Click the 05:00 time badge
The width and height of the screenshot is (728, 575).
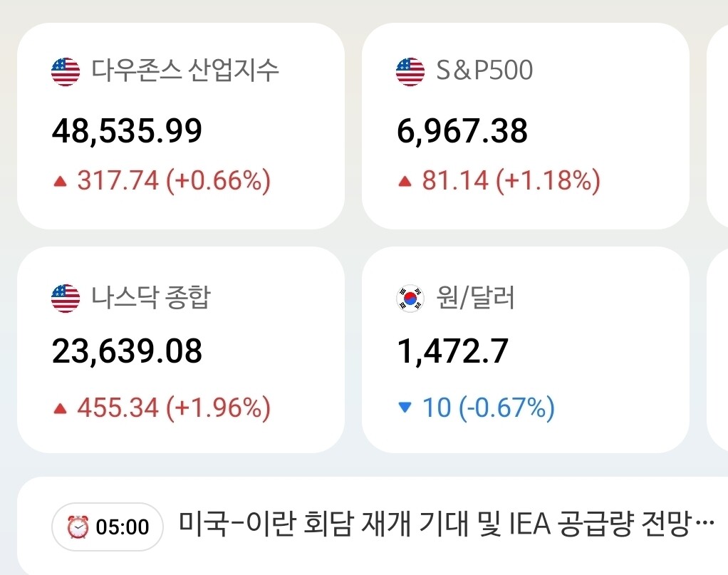[122, 527]
